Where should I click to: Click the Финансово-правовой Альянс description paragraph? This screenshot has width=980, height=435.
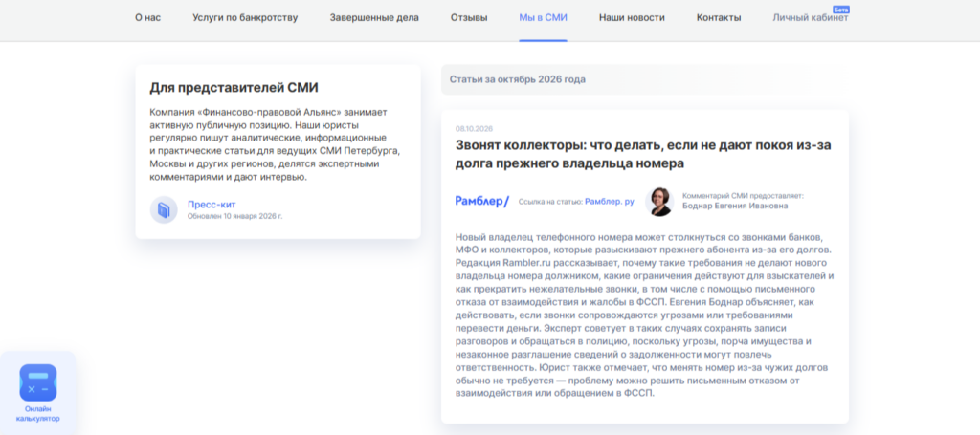click(275, 144)
